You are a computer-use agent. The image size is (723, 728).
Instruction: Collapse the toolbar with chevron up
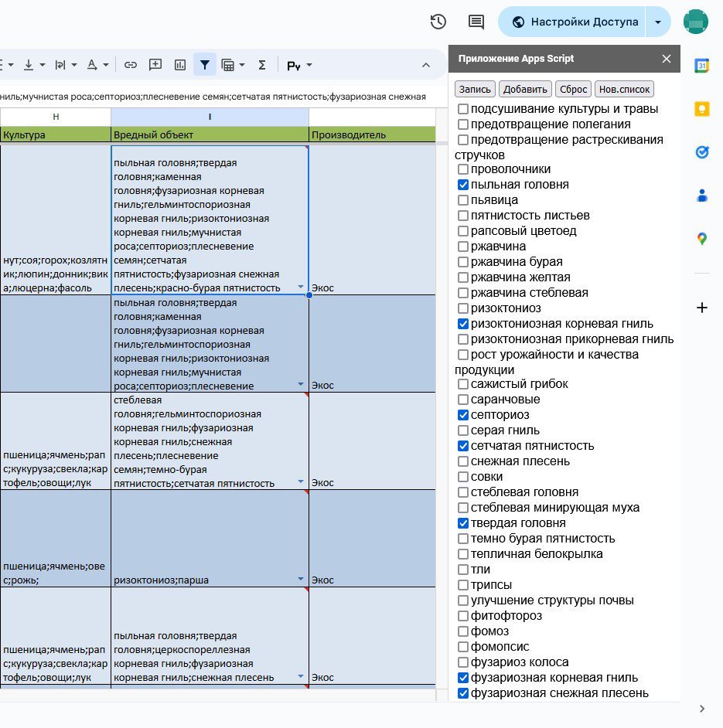point(425,65)
